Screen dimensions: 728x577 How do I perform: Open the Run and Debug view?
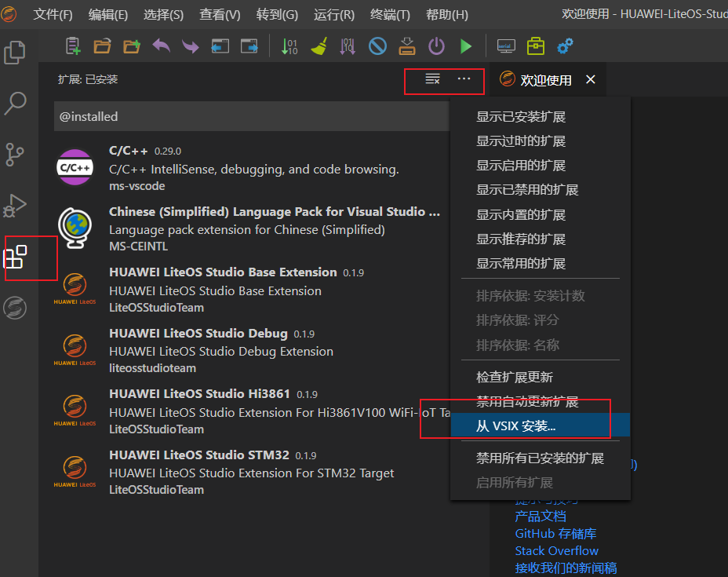[x=15, y=206]
